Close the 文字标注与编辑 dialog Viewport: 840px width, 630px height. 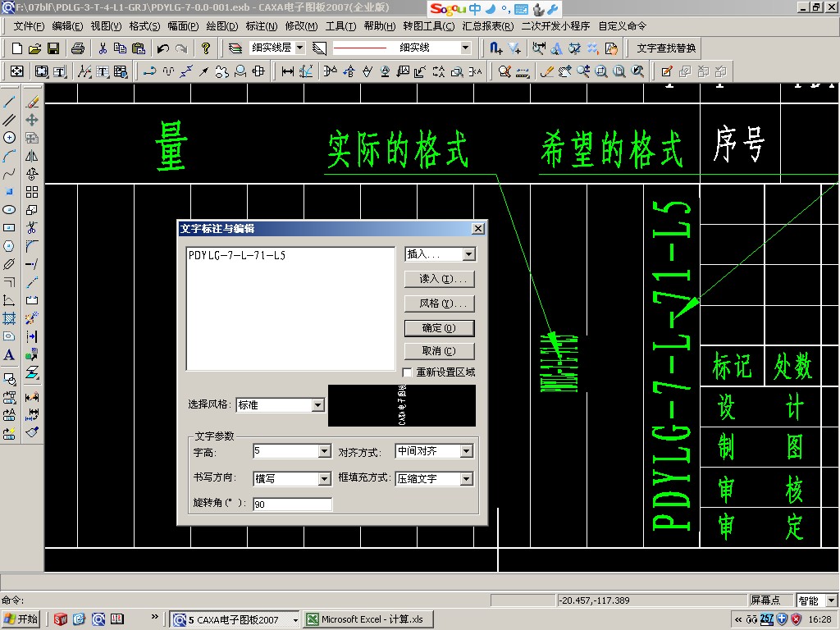tap(478, 229)
